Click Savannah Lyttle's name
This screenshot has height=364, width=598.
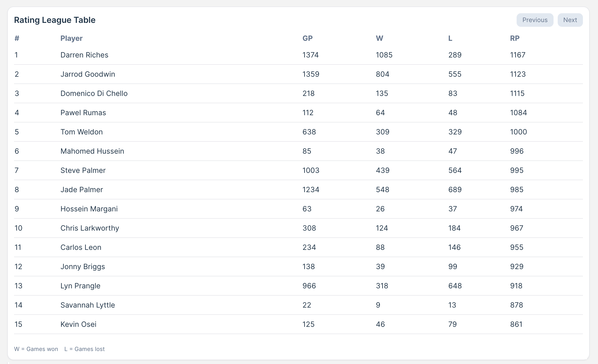pyautogui.click(x=88, y=305)
